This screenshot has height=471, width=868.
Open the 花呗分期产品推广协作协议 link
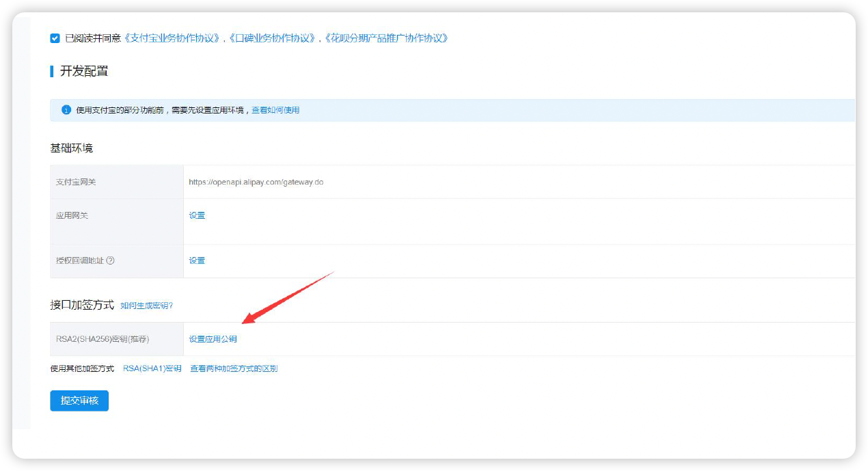386,38
